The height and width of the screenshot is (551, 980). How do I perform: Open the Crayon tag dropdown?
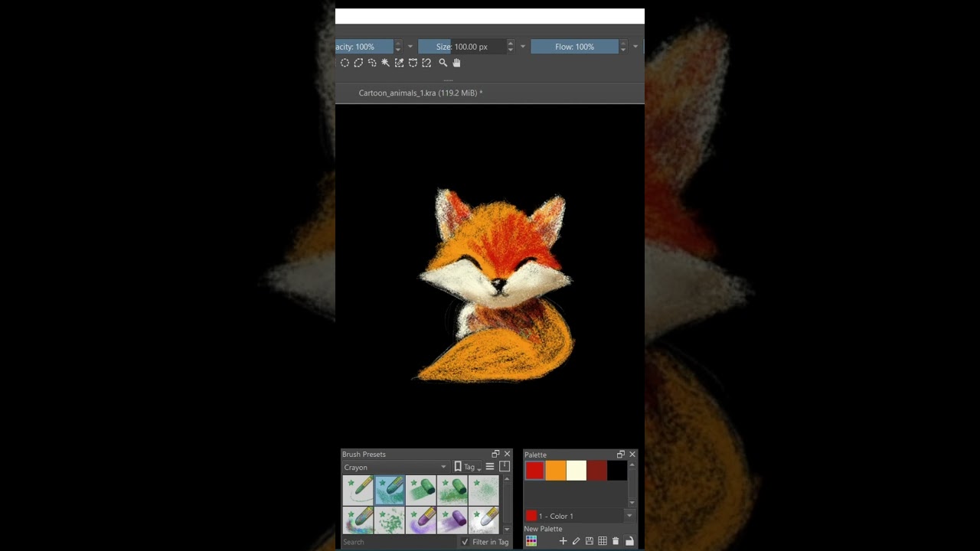(x=395, y=467)
